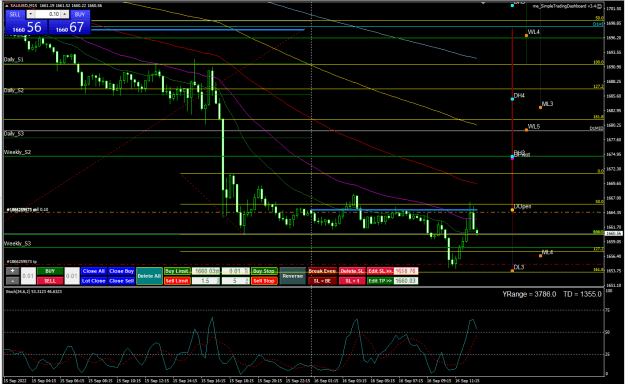Click the SL = BE button

pos(322,281)
